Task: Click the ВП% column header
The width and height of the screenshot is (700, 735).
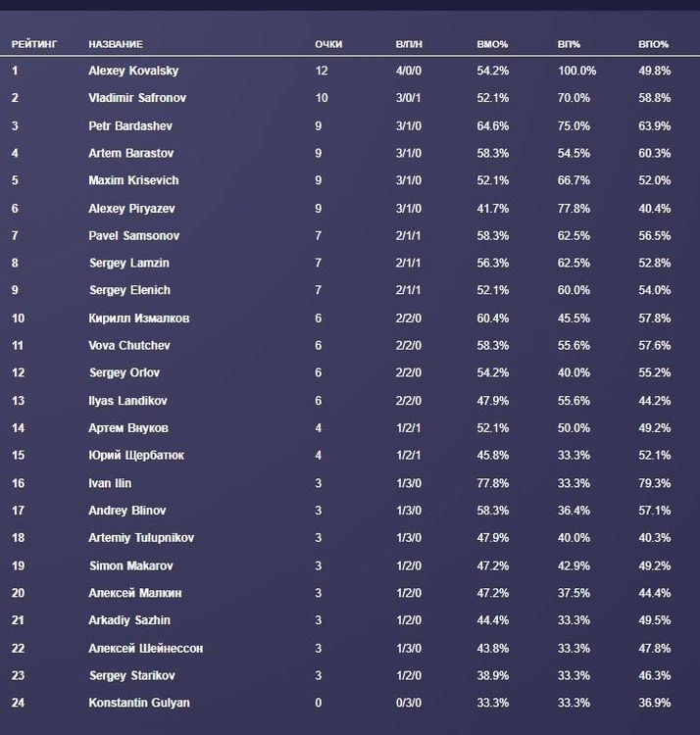Action: tap(569, 44)
